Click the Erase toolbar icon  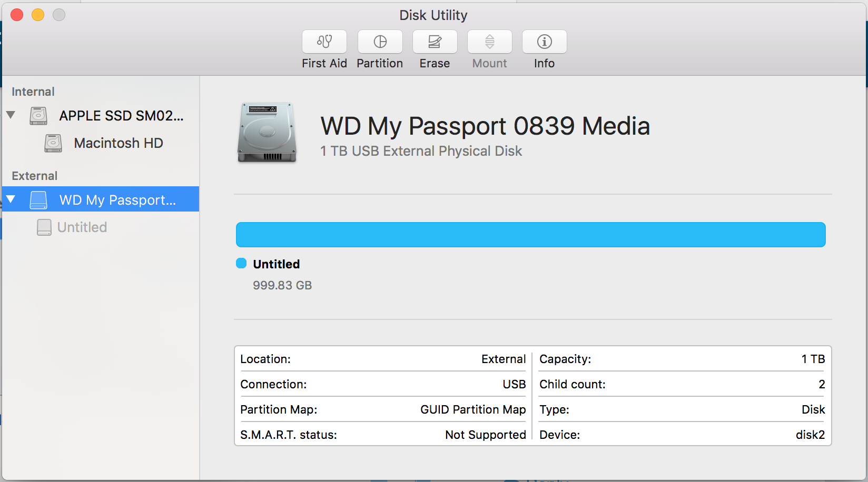click(435, 42)
